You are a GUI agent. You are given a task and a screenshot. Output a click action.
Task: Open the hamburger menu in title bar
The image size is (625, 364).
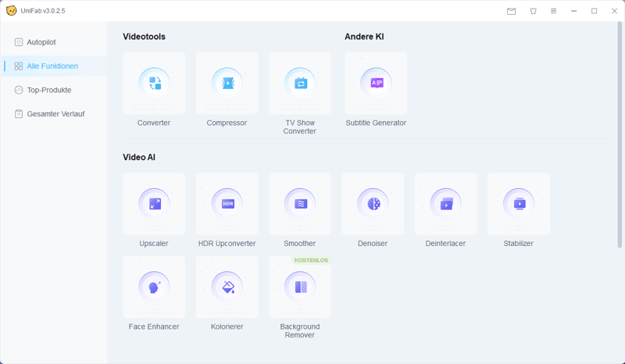coord(553,11)
